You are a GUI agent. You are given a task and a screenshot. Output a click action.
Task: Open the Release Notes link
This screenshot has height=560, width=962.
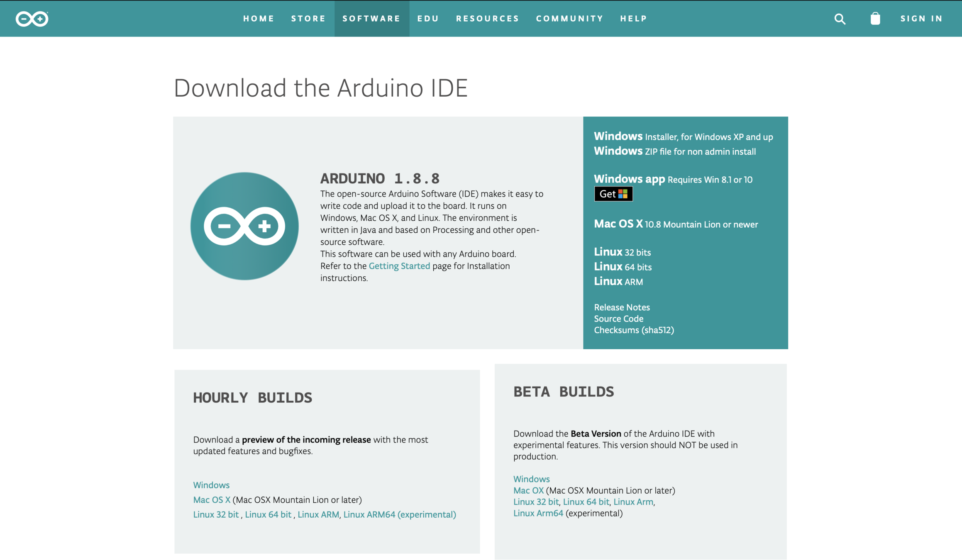coord(621,307)
